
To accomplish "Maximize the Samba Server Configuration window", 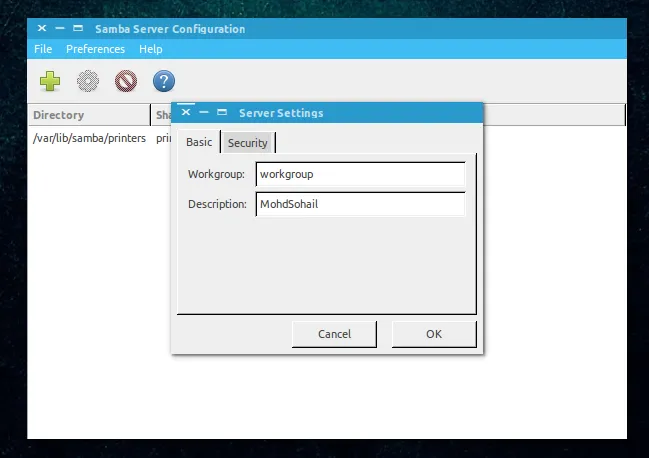I will coord(78,29).
